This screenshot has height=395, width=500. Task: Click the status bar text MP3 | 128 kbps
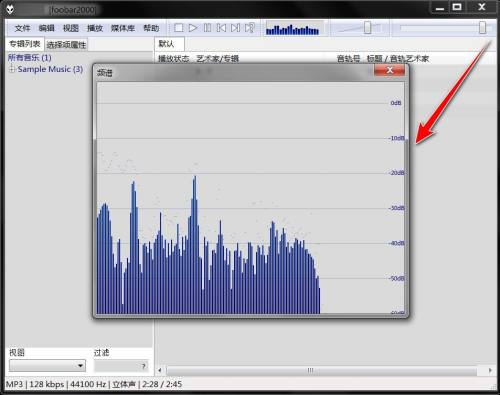35,384
